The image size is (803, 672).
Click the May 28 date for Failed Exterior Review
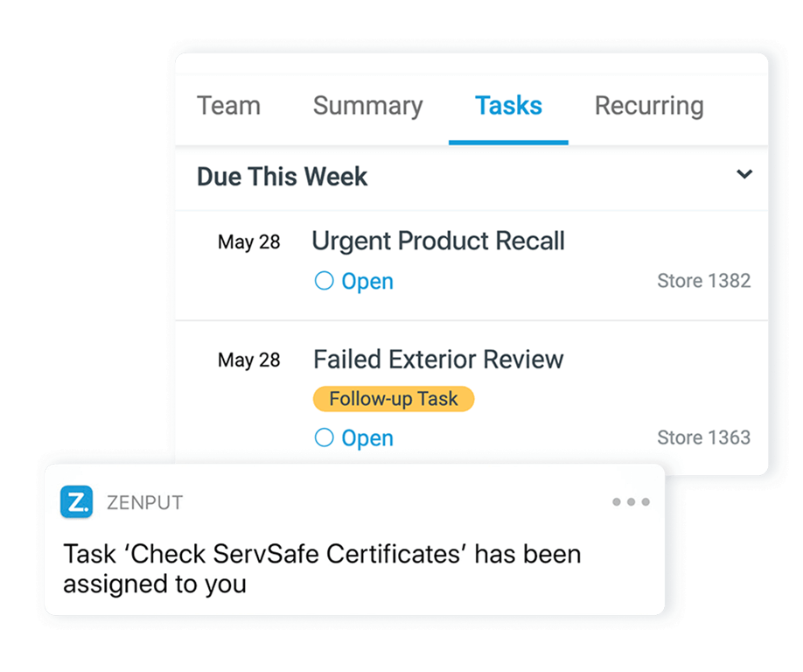tap(249, 359)
